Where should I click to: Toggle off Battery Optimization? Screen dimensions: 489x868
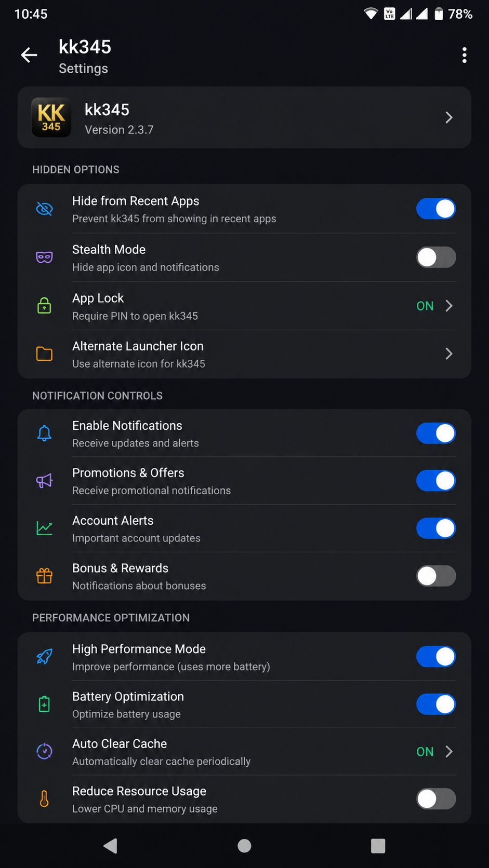click(x=436, y=704)
